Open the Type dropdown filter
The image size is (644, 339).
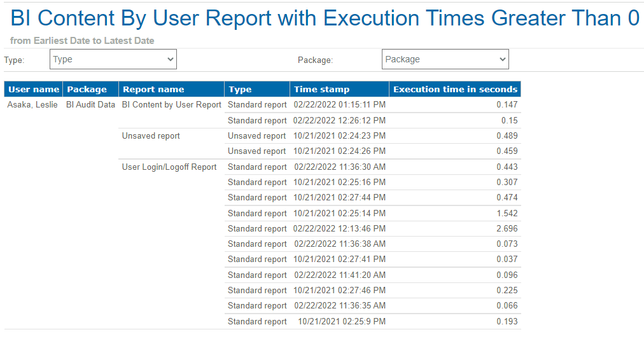(x=113, y=59)
